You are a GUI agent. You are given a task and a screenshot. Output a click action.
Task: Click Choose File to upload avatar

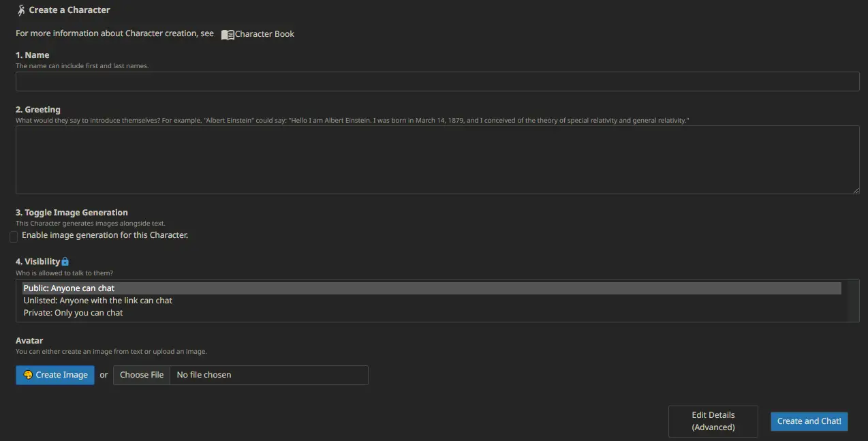pos(142,375)
